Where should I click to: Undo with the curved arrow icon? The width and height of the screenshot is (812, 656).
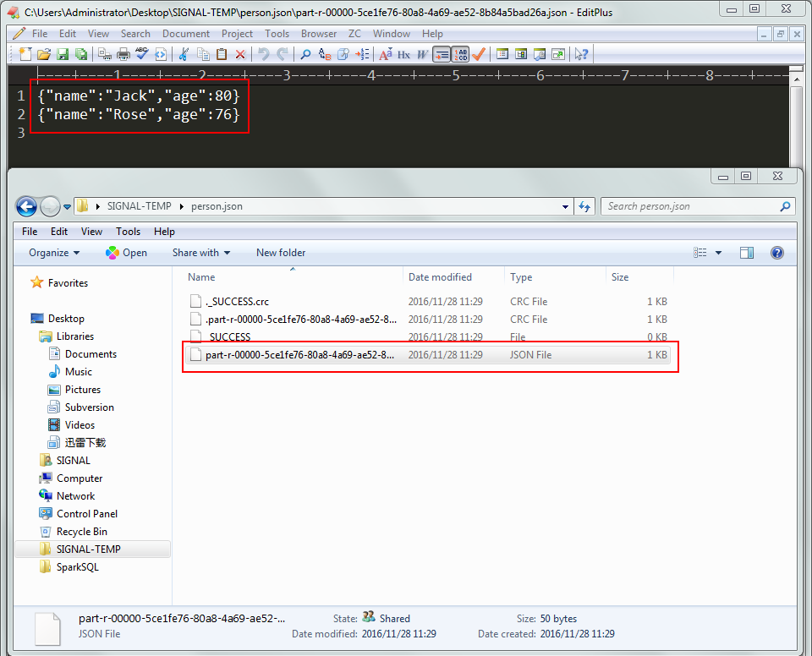click(264, 54)
